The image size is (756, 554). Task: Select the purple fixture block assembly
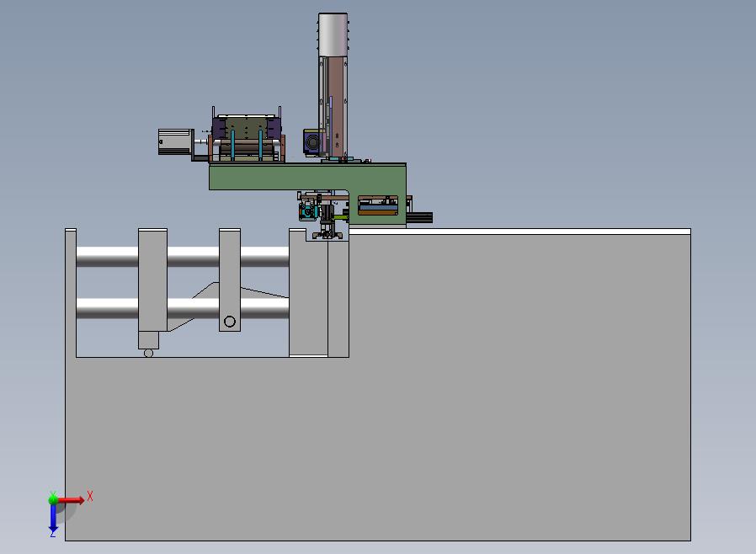pos(247,129)
